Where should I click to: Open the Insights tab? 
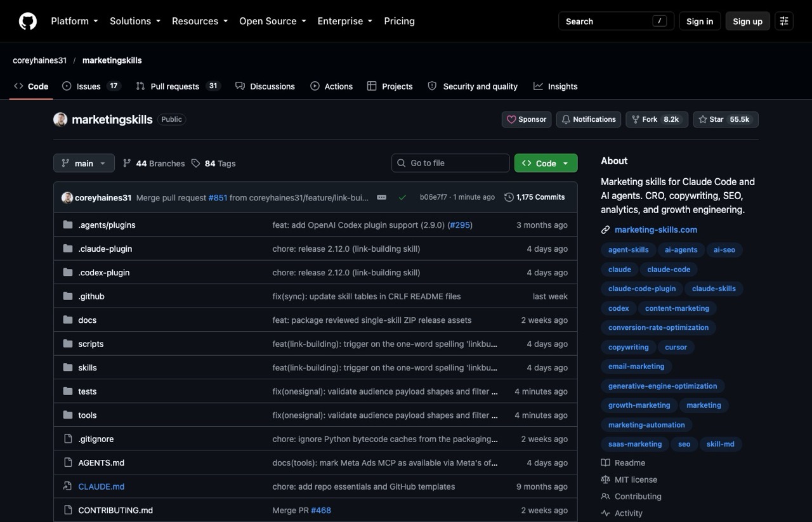[x=556, y=86]
